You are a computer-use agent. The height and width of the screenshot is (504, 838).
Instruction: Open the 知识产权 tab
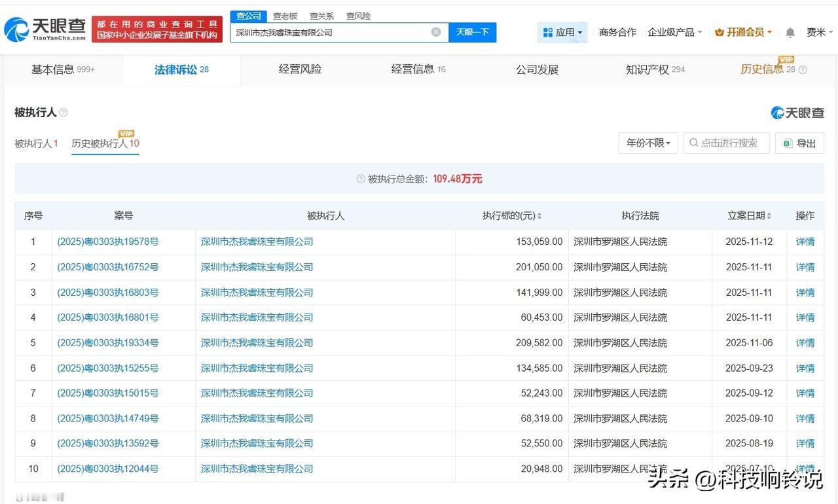[655, 69]
